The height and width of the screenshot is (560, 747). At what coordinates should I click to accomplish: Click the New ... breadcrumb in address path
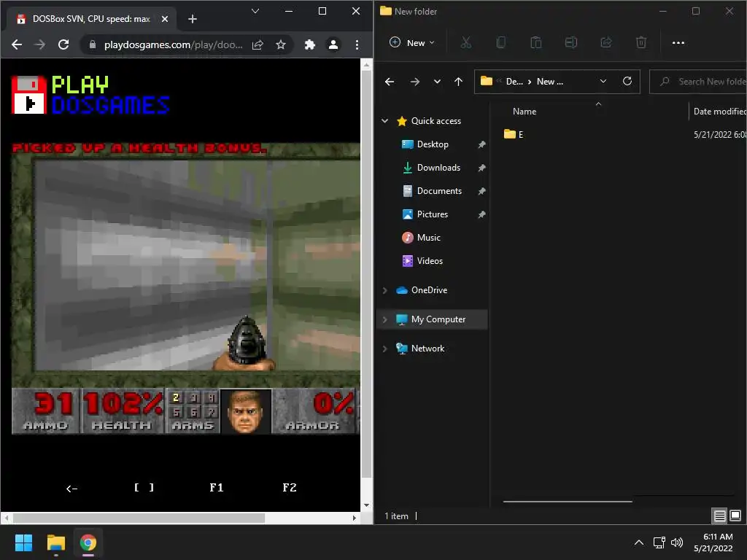[550, 82]
